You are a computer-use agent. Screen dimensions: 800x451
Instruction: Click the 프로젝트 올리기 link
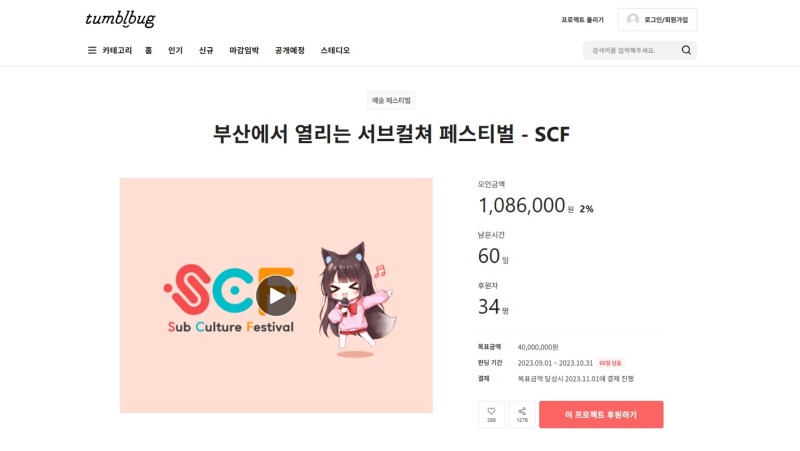tap(582, 20)
